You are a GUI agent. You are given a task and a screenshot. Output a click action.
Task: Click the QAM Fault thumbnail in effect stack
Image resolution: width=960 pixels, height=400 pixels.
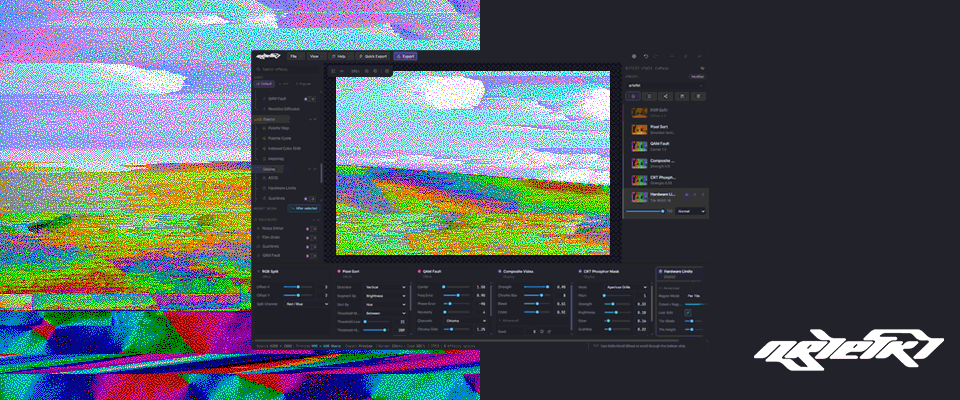pos(640,146)
